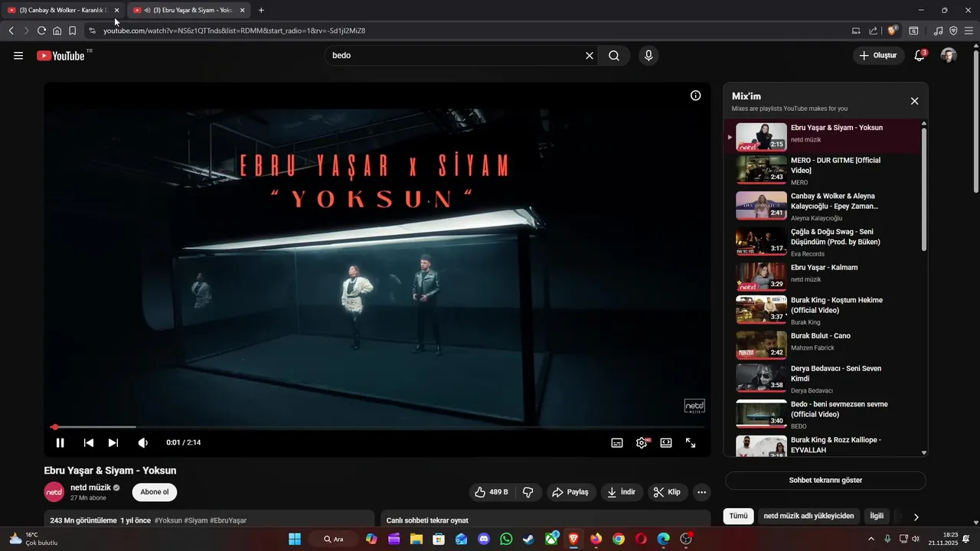The width and height of the screenshot is (980, 551).
Task: Pause the video
Action: click(x=60, y=442)
